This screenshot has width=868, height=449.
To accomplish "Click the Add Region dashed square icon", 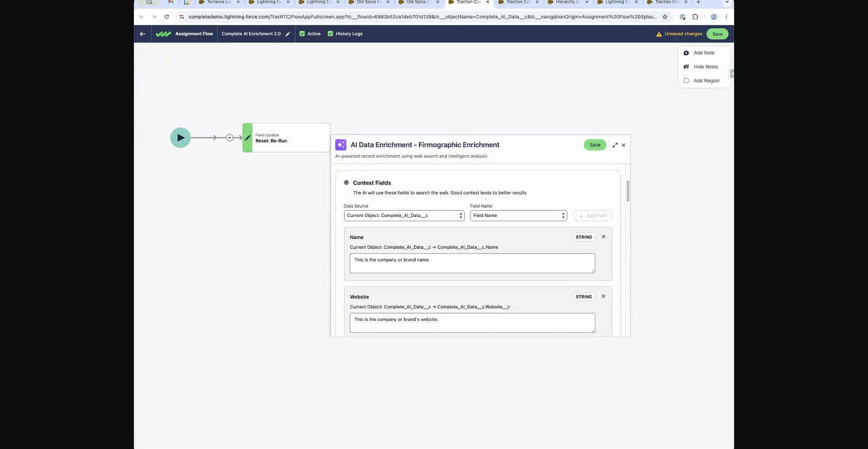I will point(686,81).
